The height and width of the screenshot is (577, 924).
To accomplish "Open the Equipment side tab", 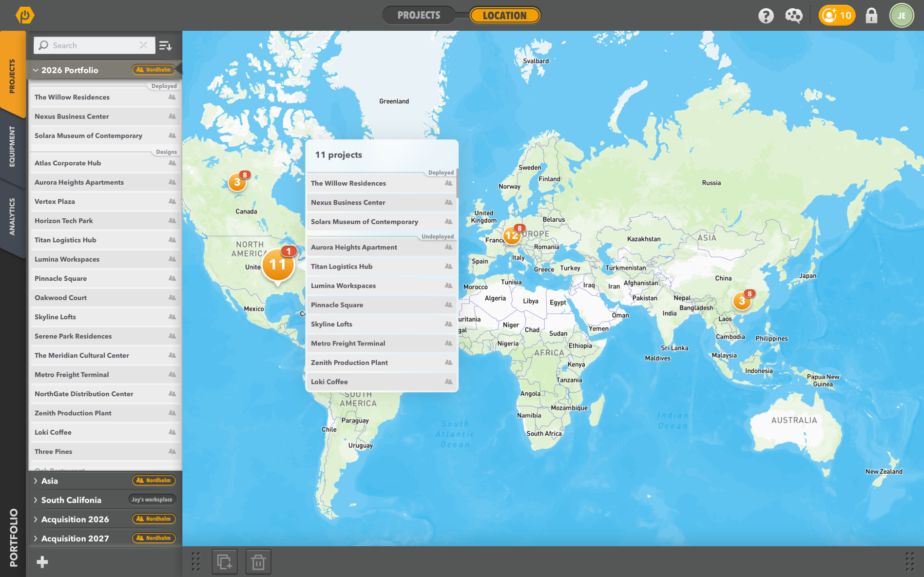I will [x=12, y=146].
